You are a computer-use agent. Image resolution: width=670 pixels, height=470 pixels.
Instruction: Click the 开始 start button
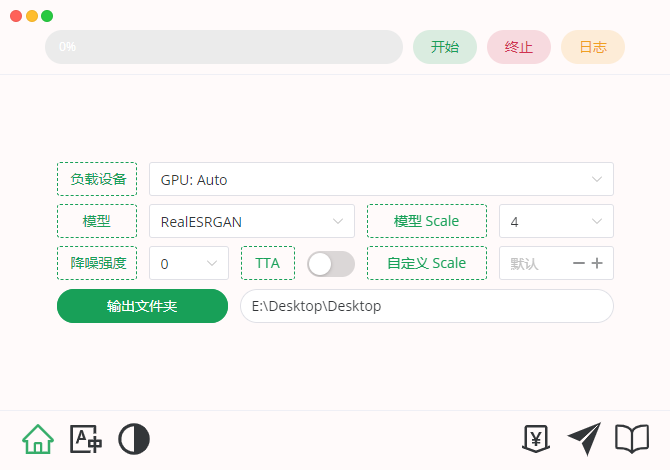pyautogui.click(x=445, y=47)
